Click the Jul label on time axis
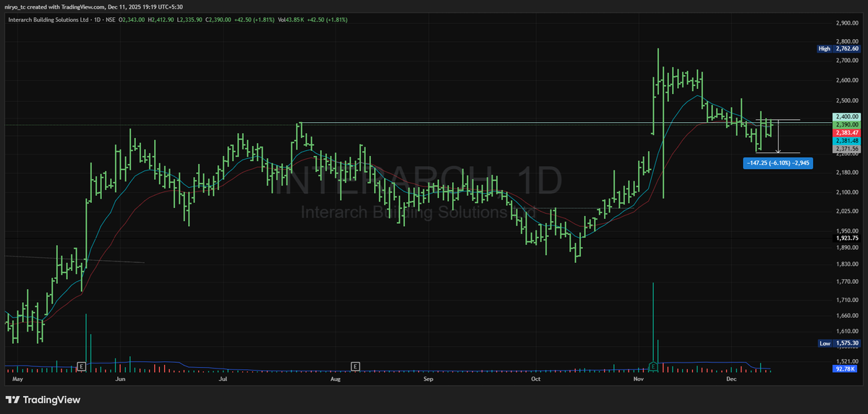This screenshot has width=868, height=414. click(224, 378)
